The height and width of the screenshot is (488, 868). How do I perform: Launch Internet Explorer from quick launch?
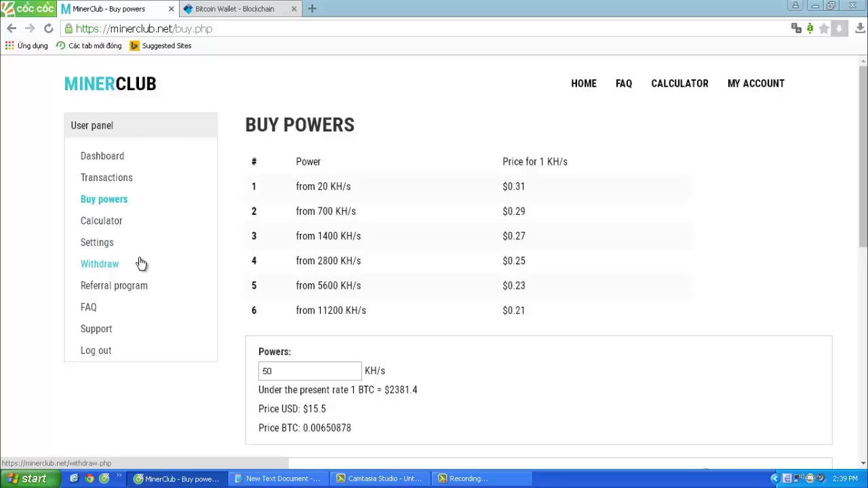point(74,479)
